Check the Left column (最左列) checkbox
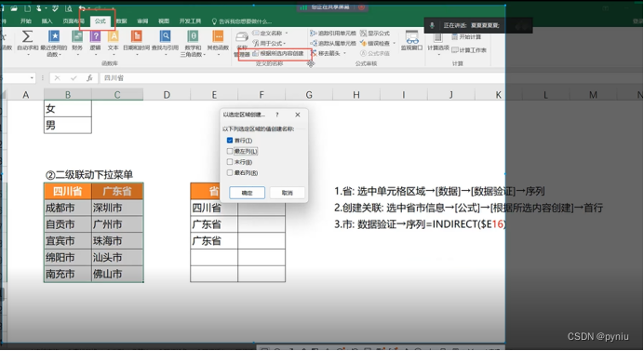Screen dimensions: 644x351 pyautogui.click(x=230, y=151)
